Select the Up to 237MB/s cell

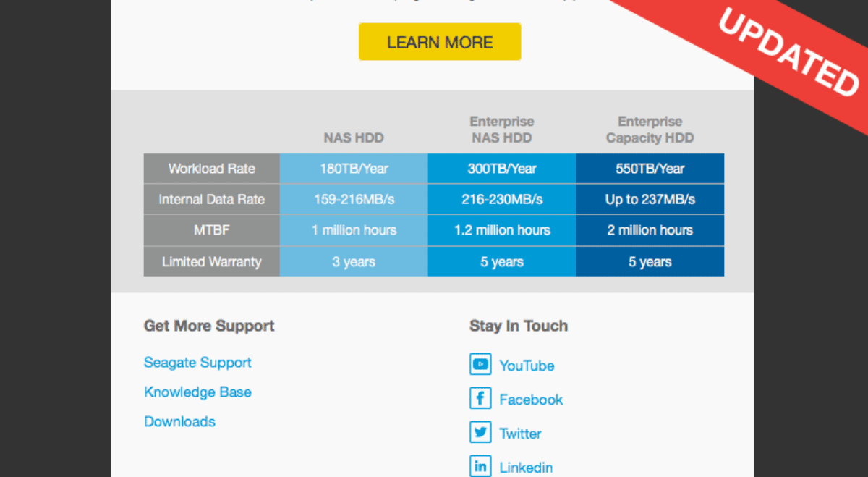[650, 199]
